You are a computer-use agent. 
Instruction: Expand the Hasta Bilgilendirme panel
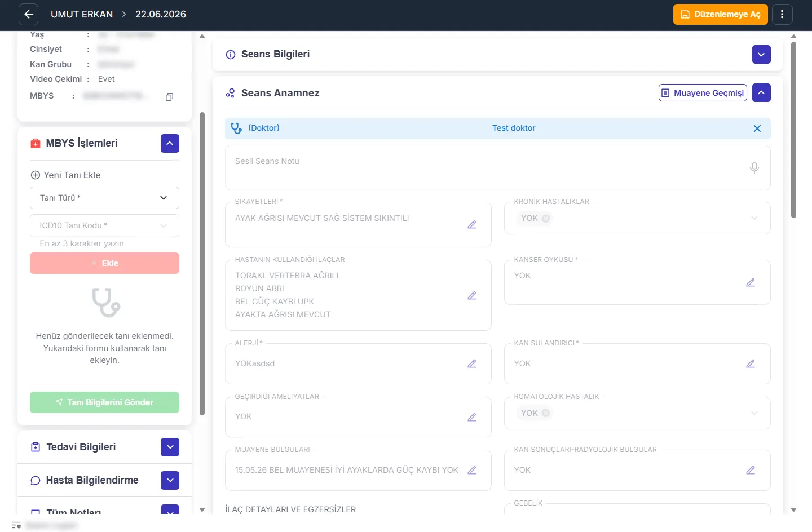(170, 480)
